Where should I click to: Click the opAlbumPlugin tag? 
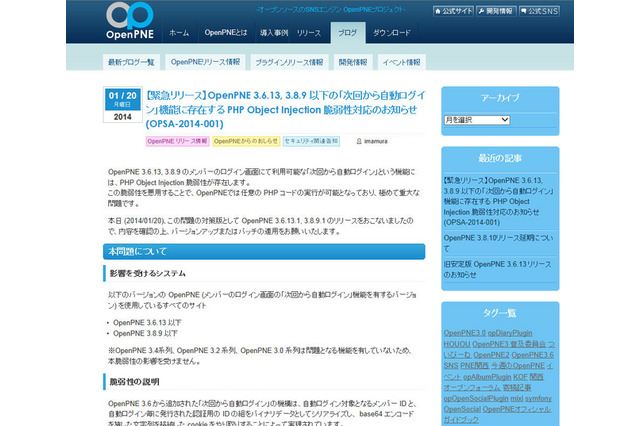[487, 377]
